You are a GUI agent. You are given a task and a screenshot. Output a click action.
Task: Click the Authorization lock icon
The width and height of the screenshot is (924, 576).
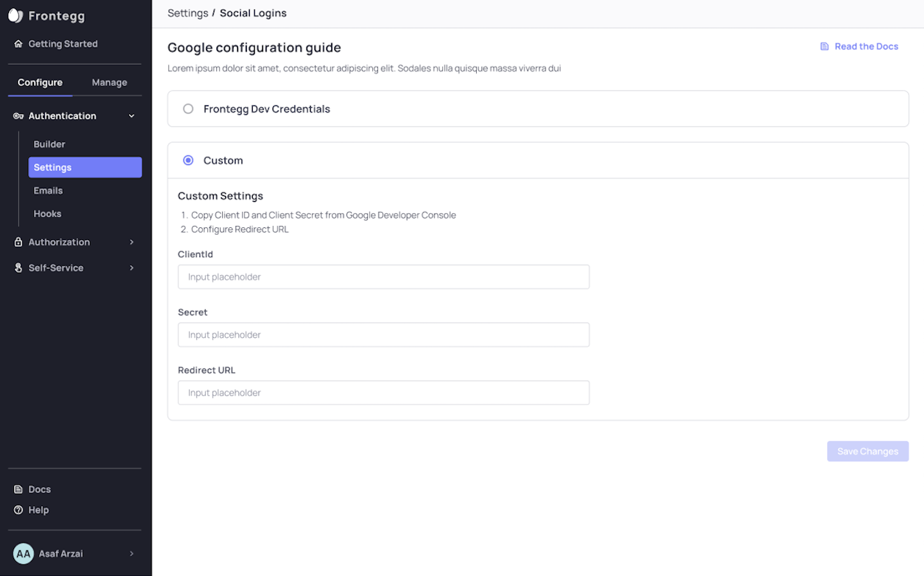pyautogui.click(x=19, y=242)
